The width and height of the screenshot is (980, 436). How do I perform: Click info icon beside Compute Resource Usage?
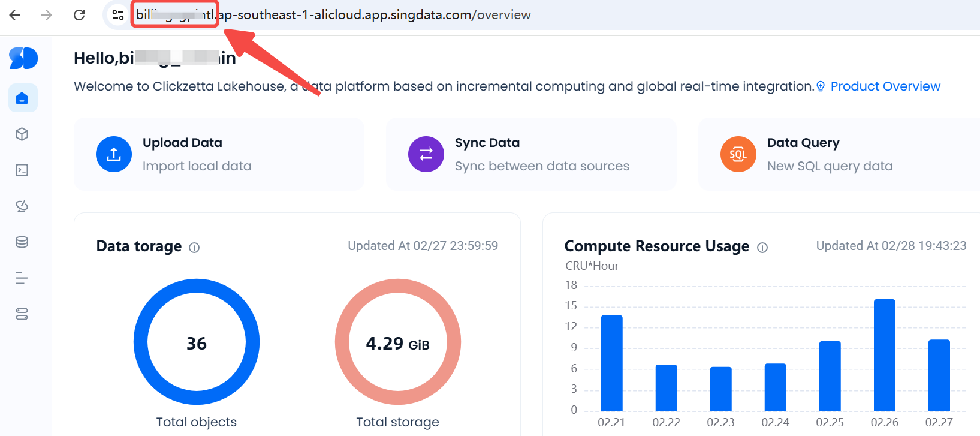click(762, 248)
